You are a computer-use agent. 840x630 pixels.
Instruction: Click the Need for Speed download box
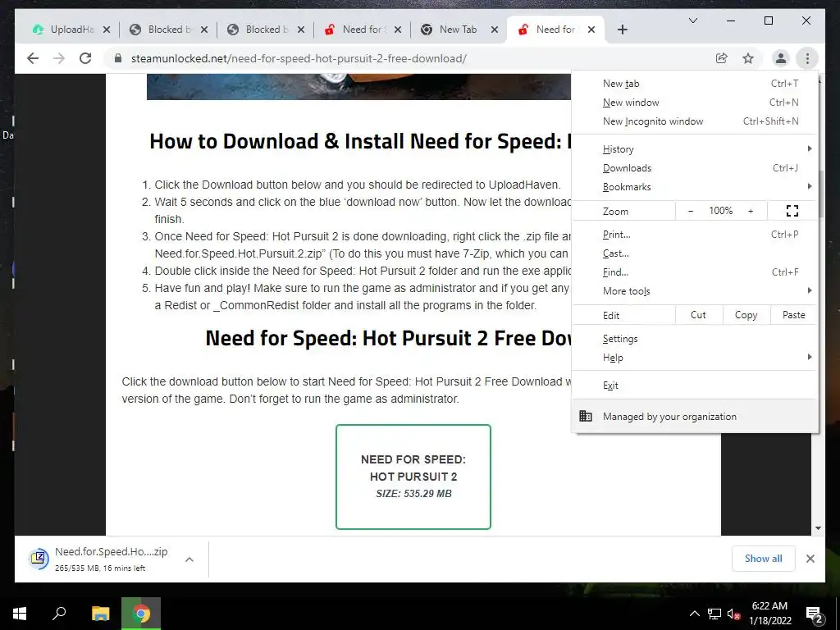pos(413,477)
